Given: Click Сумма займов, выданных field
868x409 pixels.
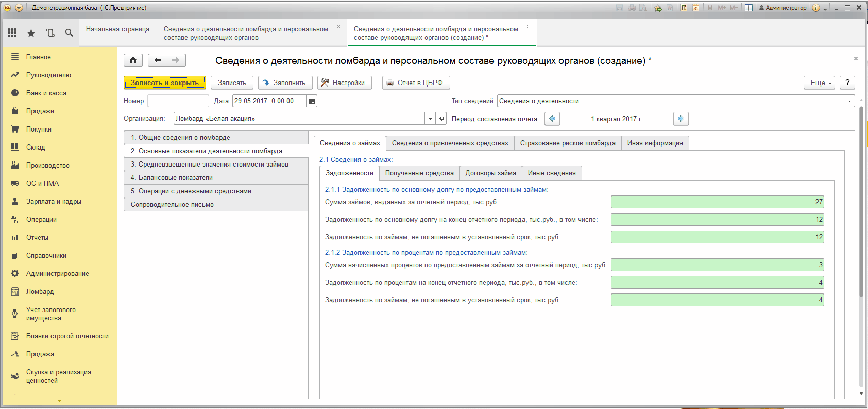Looking at the screenshot, I should pos(718,202).
